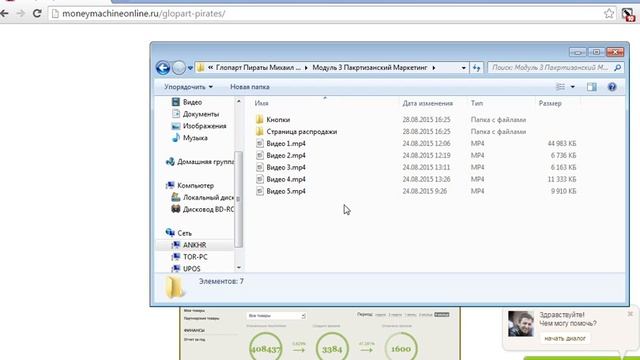
Task: Select Локальный диск in navigation pane
Action: (x=203, y=197)
